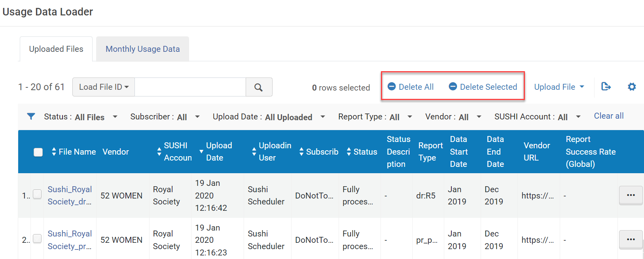The height and width of the screenshot is (259, 644).
Task: Open row actions menu for Sushi_Royal Society_dr file
Action: click(x=631, y=195)
